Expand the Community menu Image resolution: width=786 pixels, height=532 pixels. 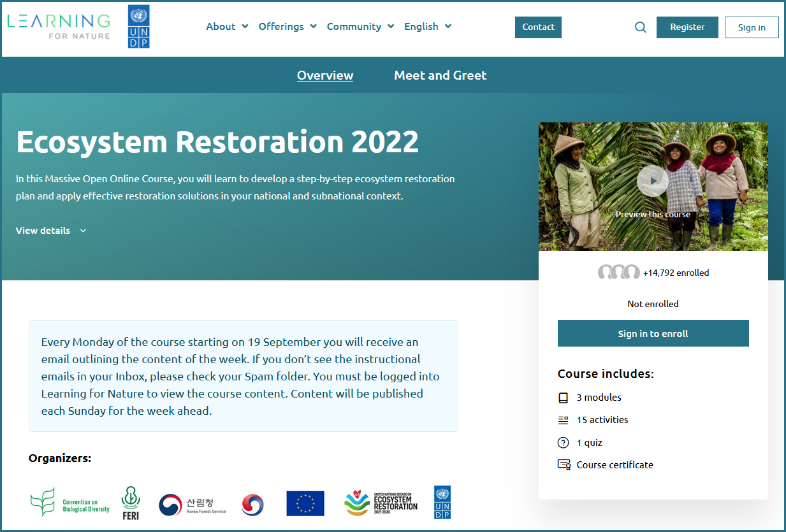click(360, 27)
